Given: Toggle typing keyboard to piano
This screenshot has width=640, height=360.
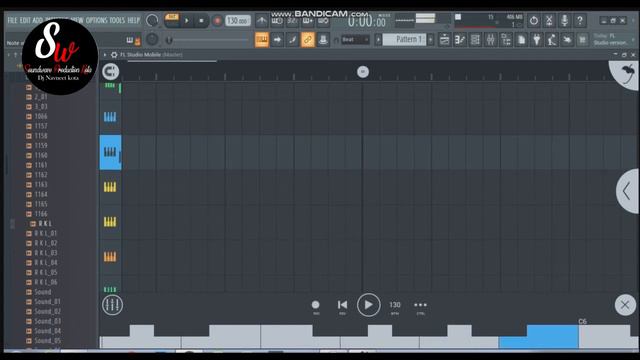Looking at the screenshot, I should (262, 40).
